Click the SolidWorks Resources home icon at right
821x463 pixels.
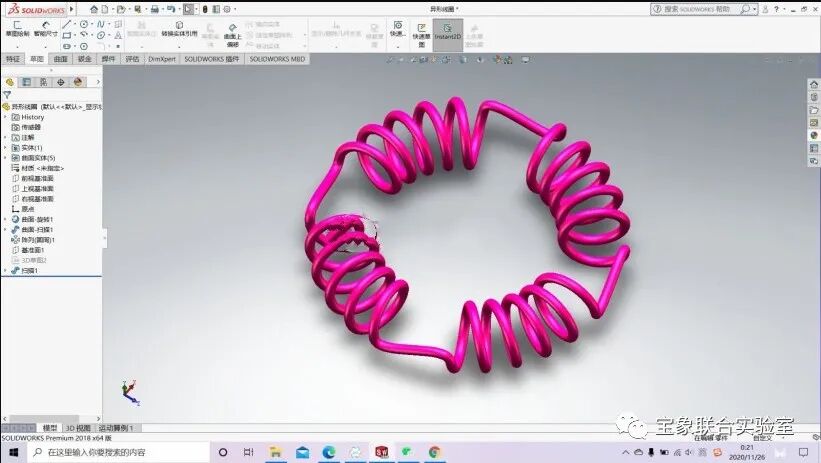[814, 84]
